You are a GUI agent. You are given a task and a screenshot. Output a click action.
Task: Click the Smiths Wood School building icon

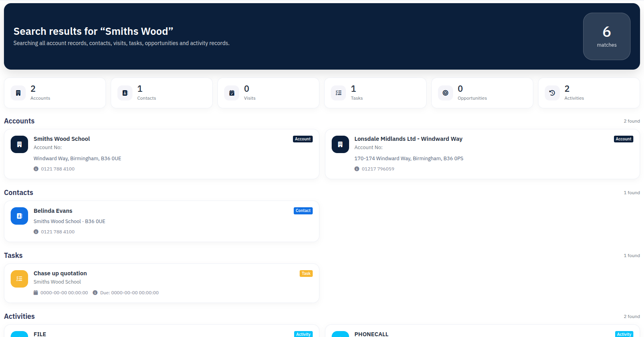pyautogui.click(x=19, y=144)
